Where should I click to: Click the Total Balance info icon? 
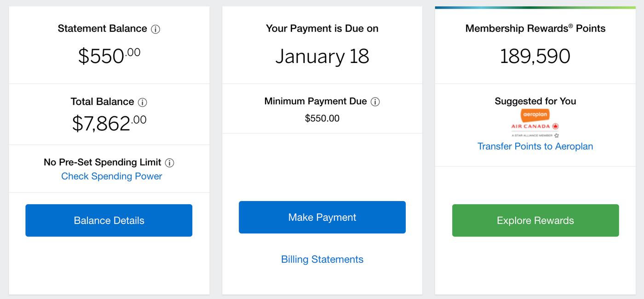[142, 102]
